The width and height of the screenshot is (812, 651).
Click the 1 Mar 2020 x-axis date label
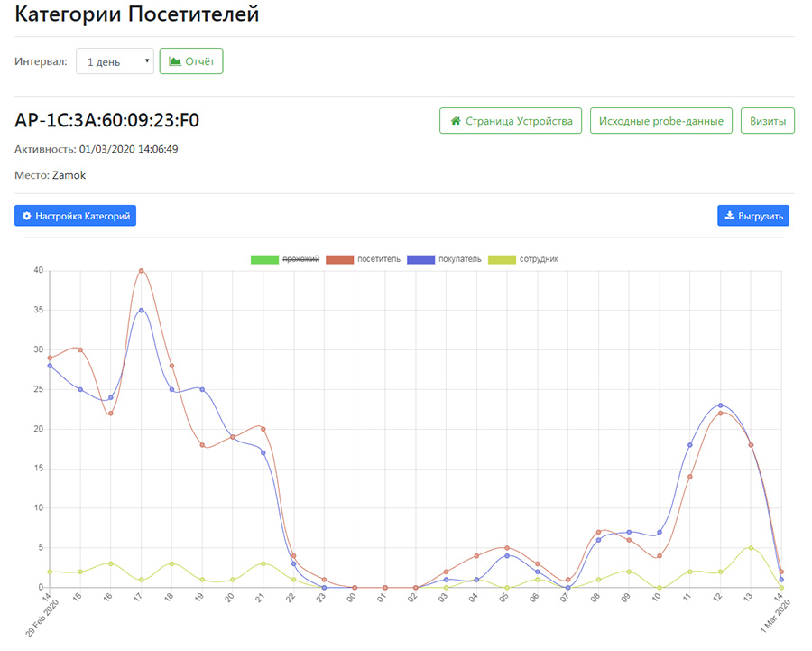coord(775,616)
